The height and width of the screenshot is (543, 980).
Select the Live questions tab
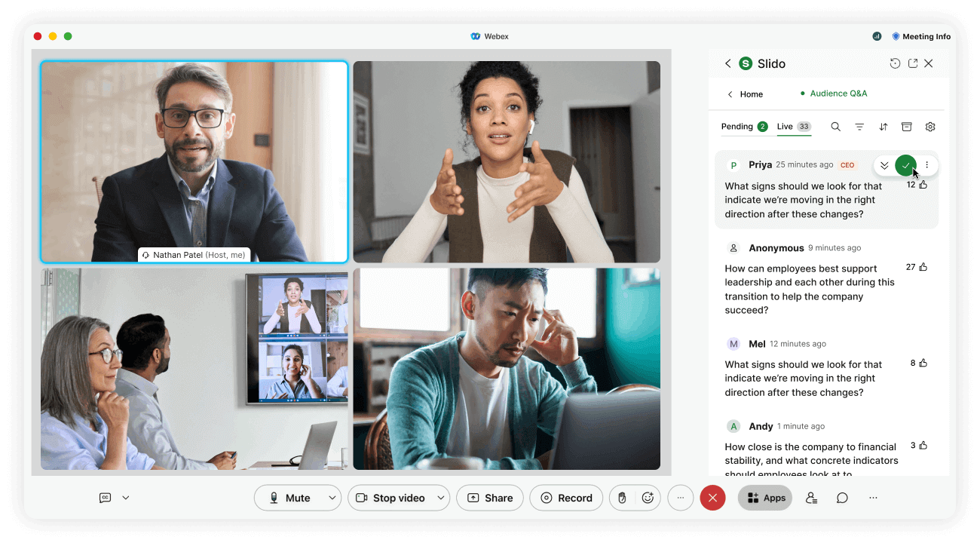(x=786, y=127)
